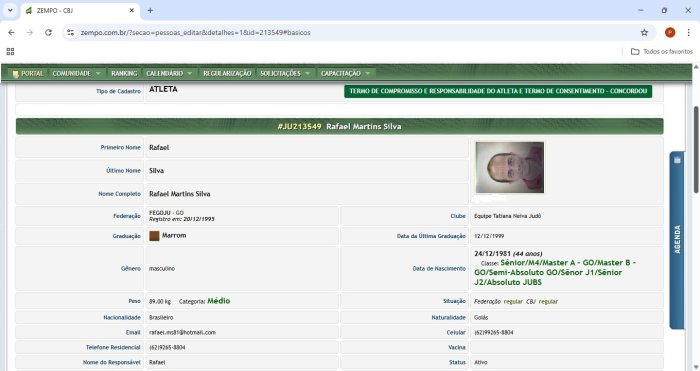Expand the CALENDÁRIO menu

coord(169,73)
